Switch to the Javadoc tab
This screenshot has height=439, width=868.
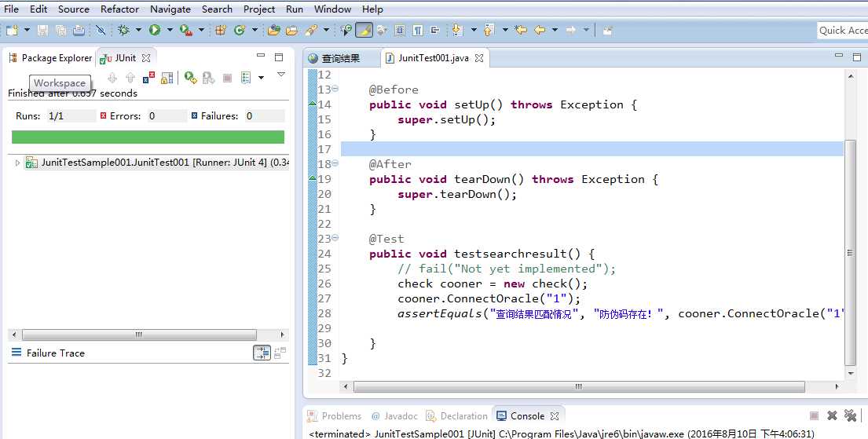(x=394, y=415)
